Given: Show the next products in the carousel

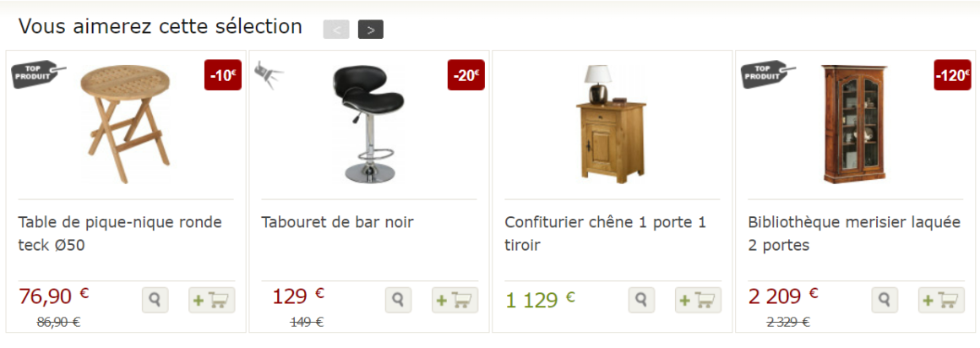Looking at the screenshot, I should click(371, 30).
